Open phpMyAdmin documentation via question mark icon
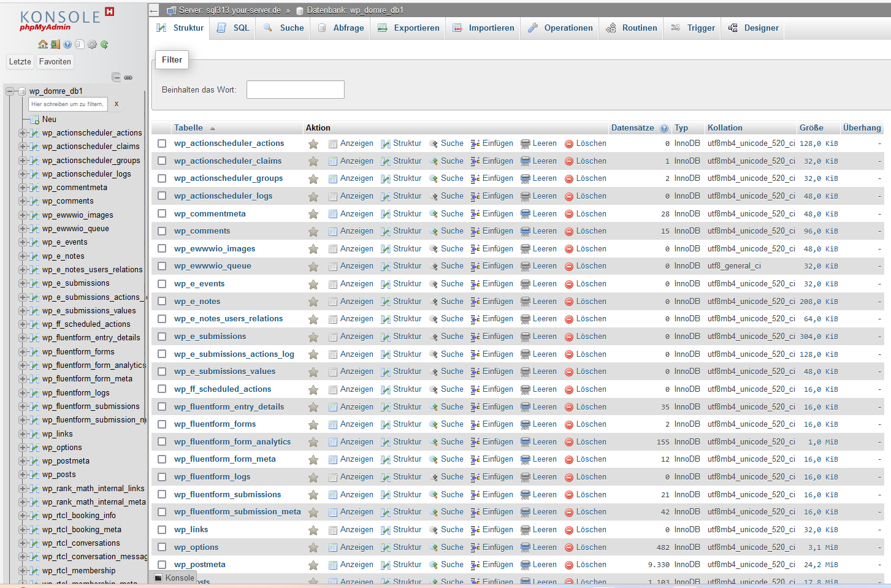The width and height of the screenshot is (891, 588). (x=67, y=44)
